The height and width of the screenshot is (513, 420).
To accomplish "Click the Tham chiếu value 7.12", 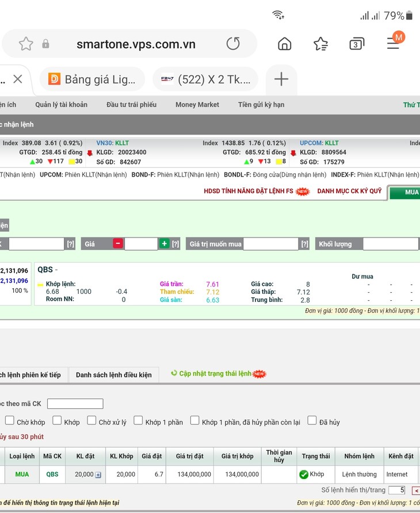I will click(x=212, y=292).
